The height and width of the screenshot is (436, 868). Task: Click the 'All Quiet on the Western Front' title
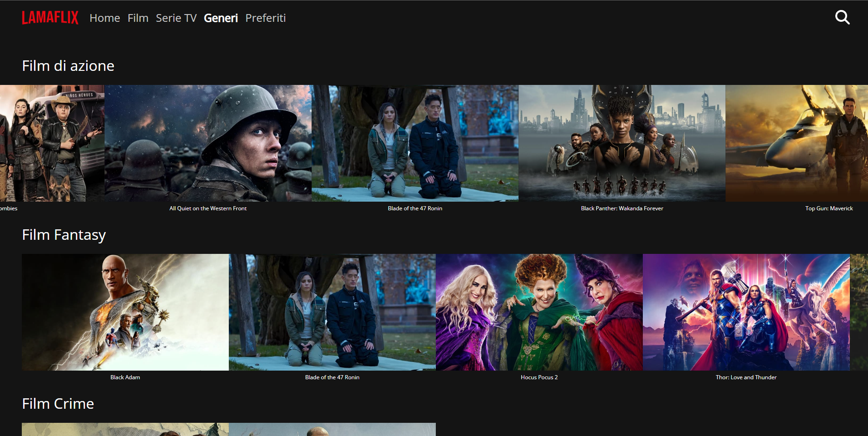coord(208,208)
